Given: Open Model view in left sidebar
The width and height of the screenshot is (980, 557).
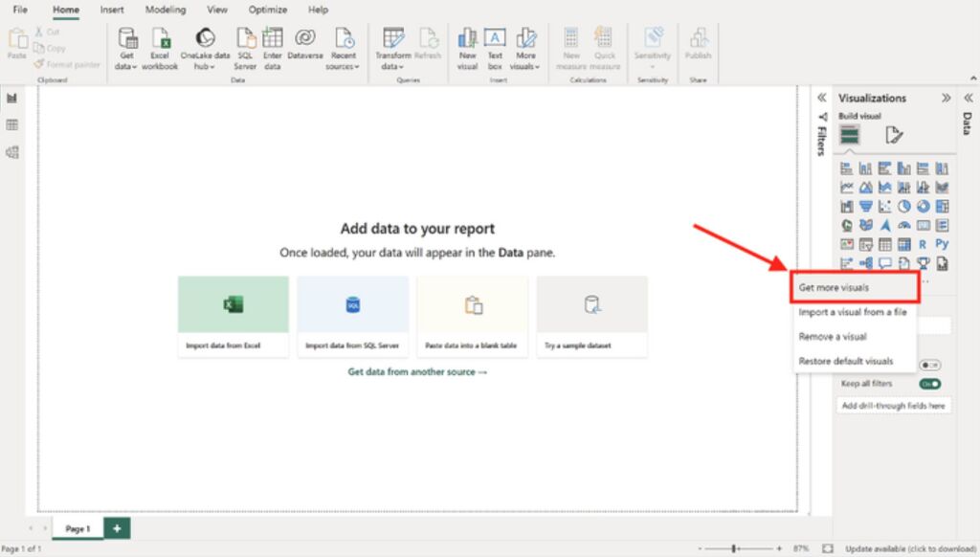Looking at the screenshot, I should 12,151.
